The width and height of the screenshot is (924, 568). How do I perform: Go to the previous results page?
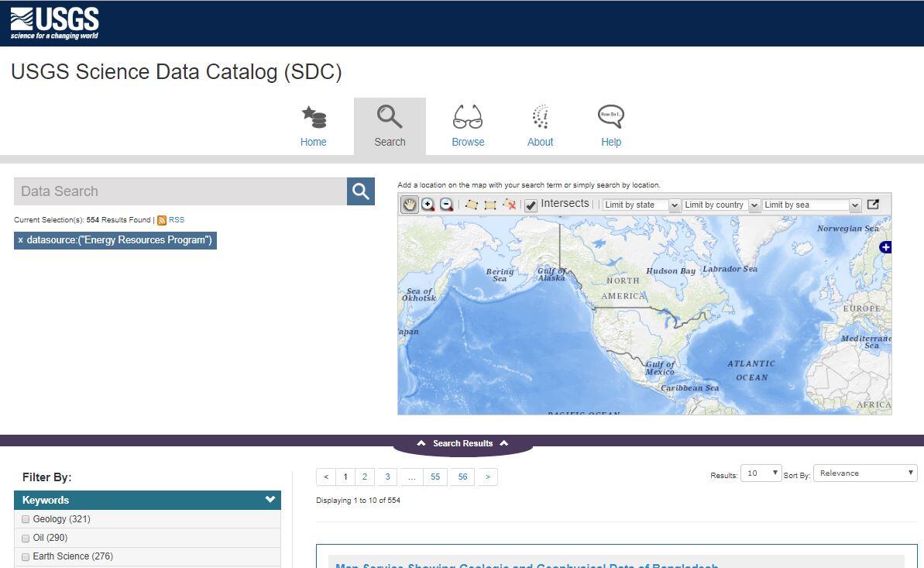(326, 477)
